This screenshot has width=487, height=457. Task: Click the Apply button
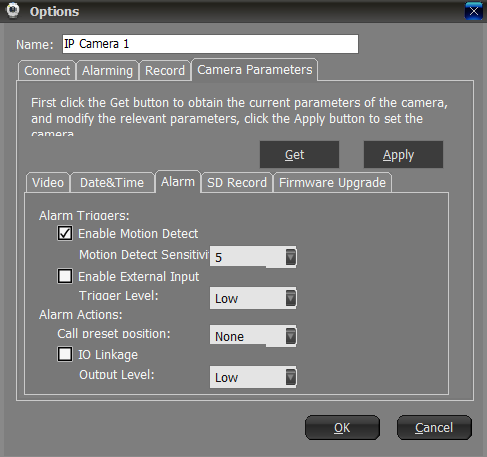click(403, 155)
